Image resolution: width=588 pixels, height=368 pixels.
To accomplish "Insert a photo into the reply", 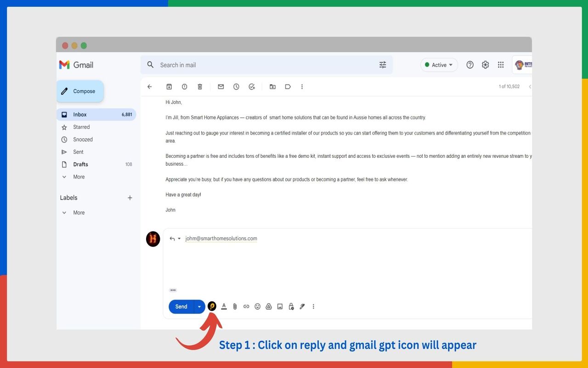I will click(x=280, y=306).
